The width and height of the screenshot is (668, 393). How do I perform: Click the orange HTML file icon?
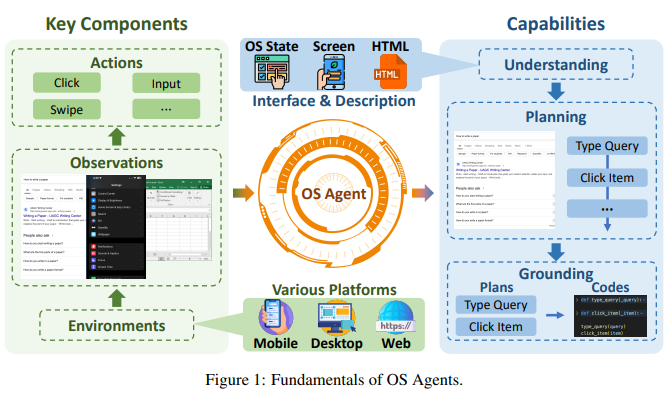(x=390, y=72)
